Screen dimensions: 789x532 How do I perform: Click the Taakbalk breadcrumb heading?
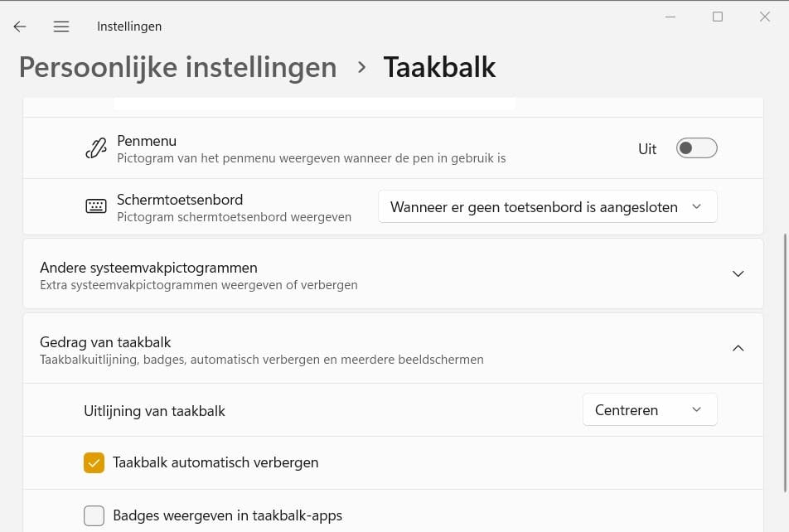[x=439, y=66]
